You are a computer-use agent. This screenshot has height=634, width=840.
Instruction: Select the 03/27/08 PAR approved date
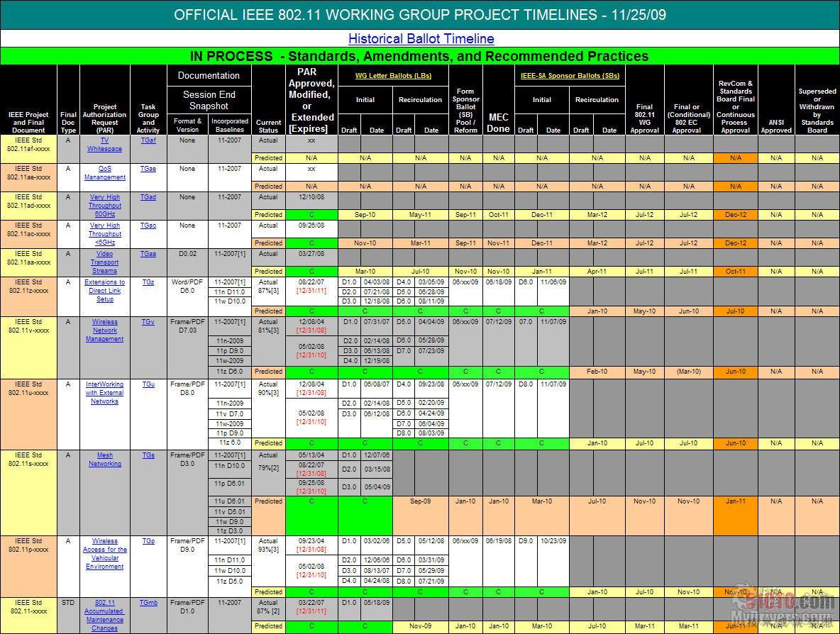311,254
